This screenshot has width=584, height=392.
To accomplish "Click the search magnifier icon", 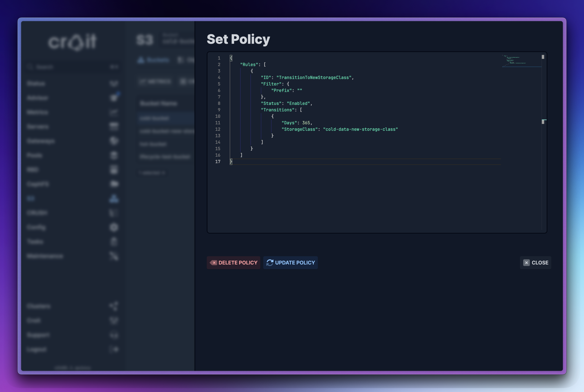I will [x=30, y=67].
